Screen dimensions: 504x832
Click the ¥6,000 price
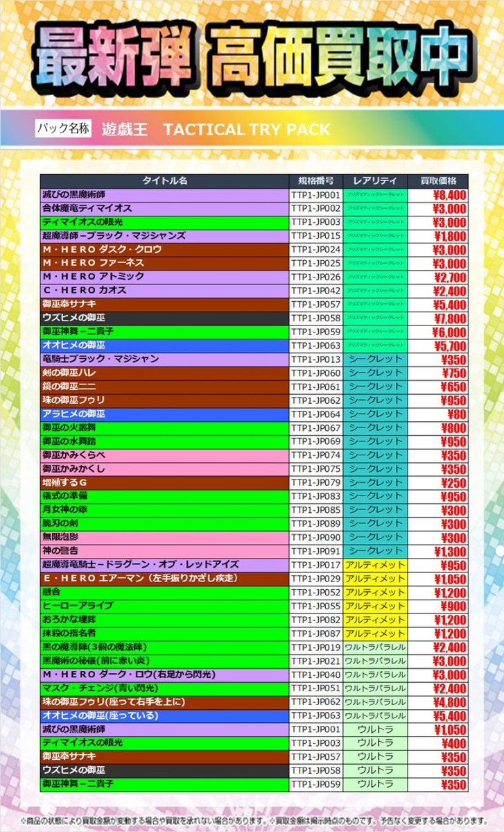pos(449,332)
